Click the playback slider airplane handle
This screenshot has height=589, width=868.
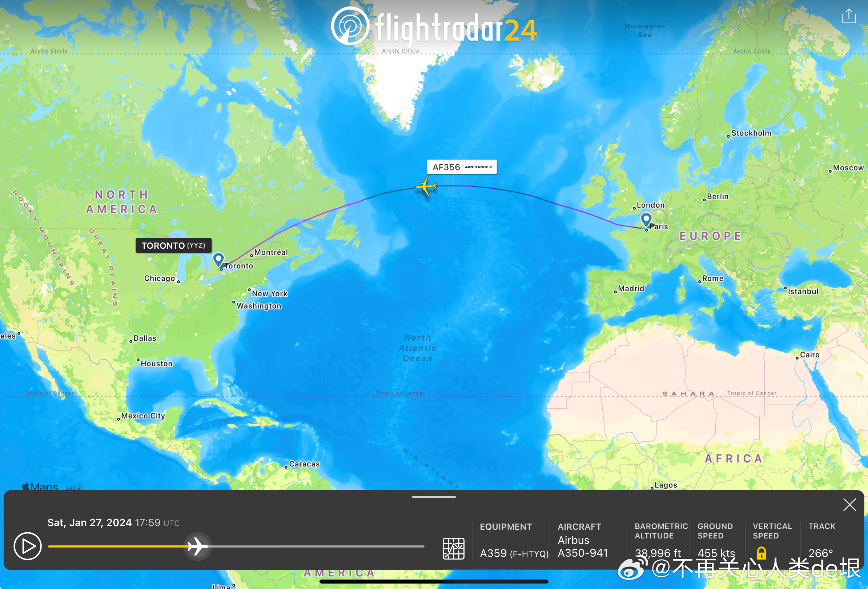click(197, 546)
